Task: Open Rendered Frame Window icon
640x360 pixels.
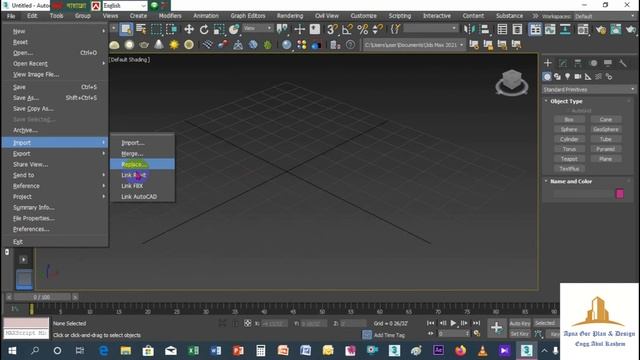Action: [616, 29]
